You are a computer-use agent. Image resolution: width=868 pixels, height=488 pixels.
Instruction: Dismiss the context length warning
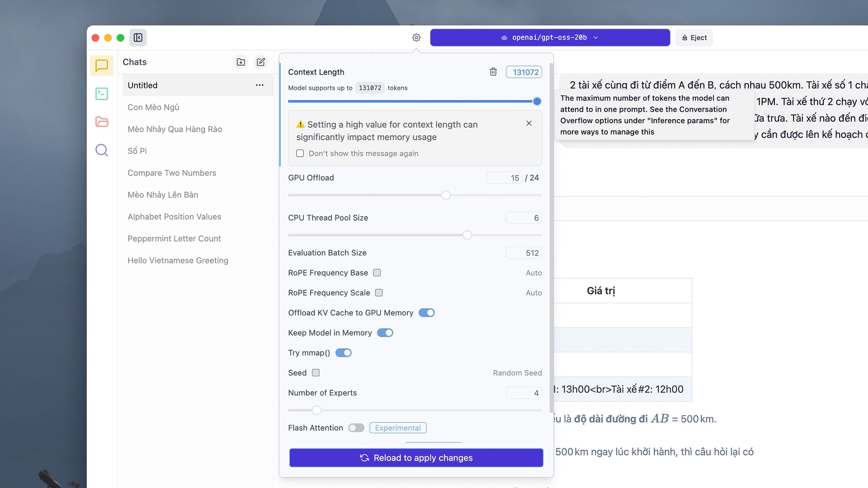click(529, 123)
